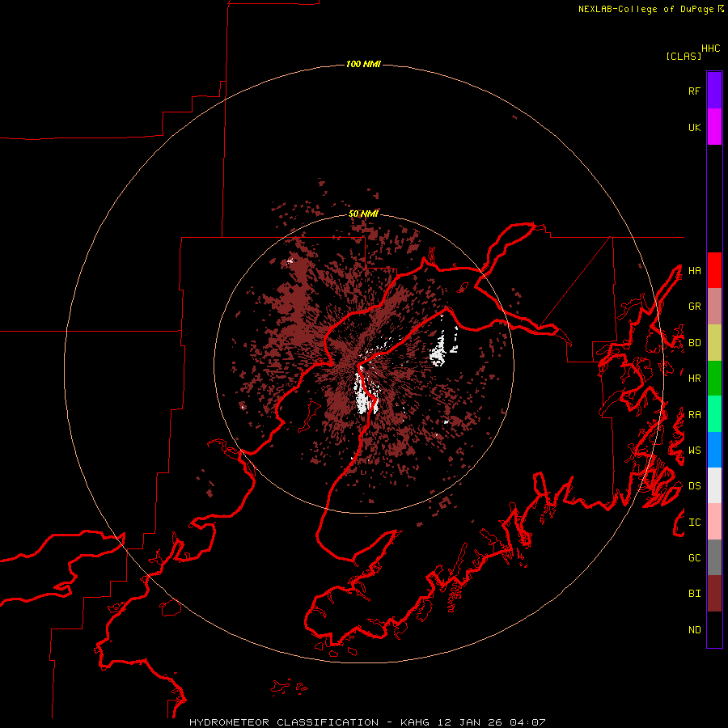Click the BI dark red legend swatch
The image size is (728, 728).
click(x=714, y=594)
